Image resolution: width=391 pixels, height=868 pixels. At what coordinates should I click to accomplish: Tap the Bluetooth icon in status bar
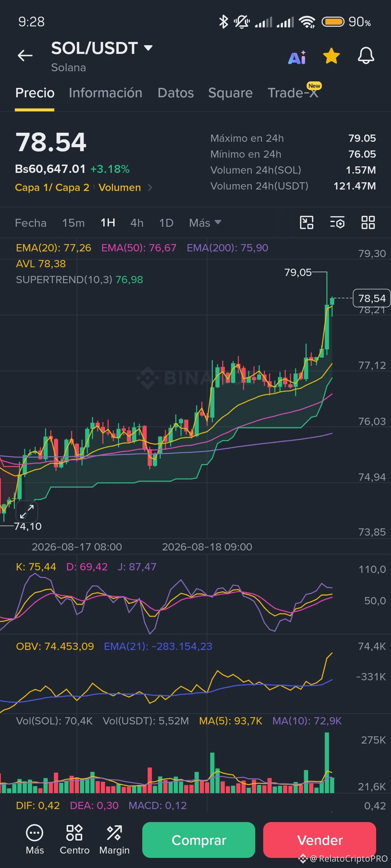[x=223, y=22]
